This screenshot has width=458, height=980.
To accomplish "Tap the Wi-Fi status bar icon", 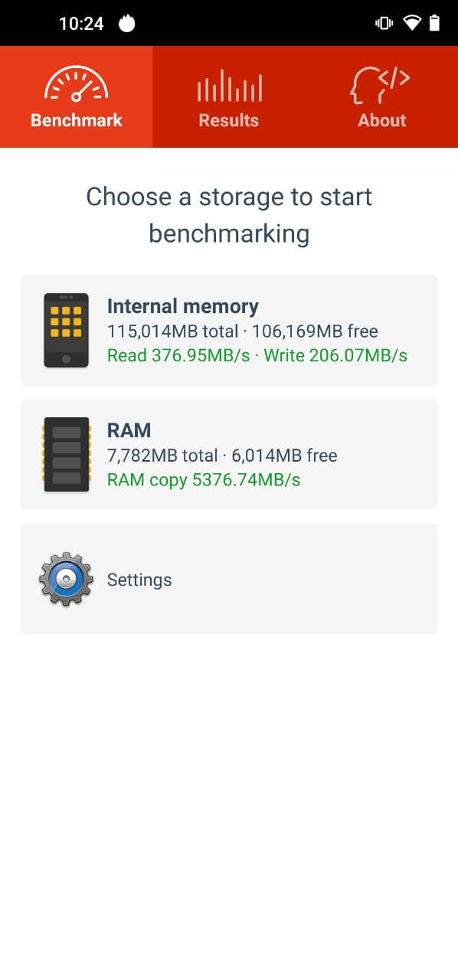I will click(412, 23).
